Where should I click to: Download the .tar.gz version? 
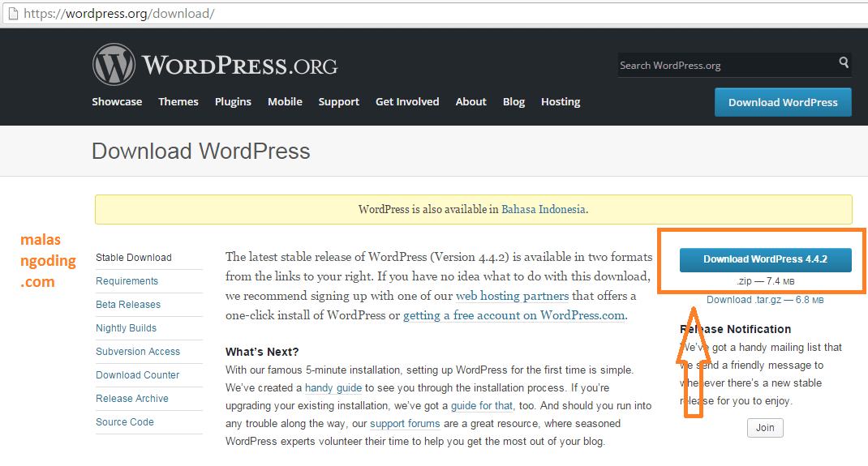point(765,300)
